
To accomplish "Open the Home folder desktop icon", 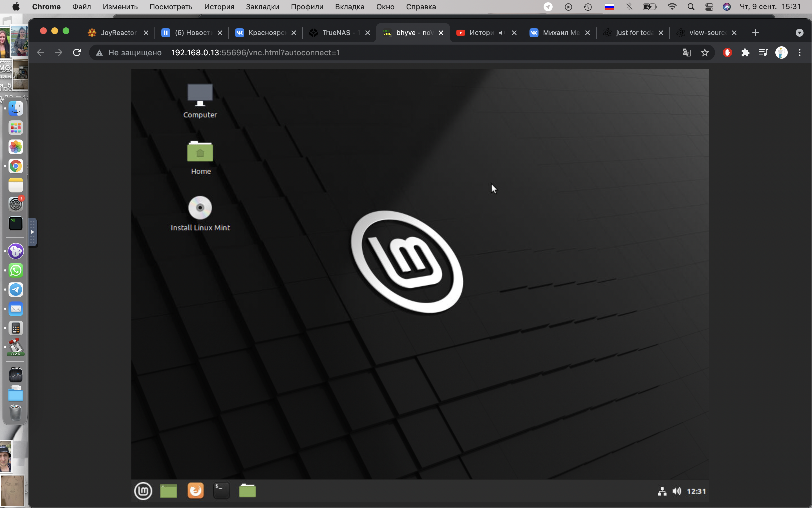I will 200,157.
